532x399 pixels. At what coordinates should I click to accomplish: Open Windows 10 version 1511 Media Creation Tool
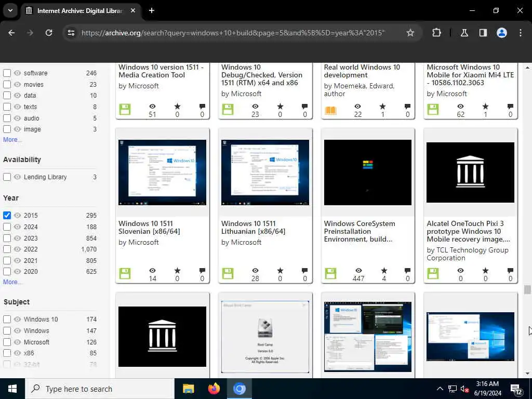(x=161, y=71)
